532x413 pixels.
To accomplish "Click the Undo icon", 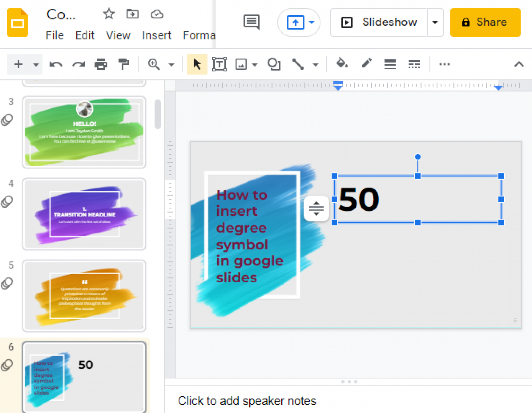I will [x=56, y=64].
